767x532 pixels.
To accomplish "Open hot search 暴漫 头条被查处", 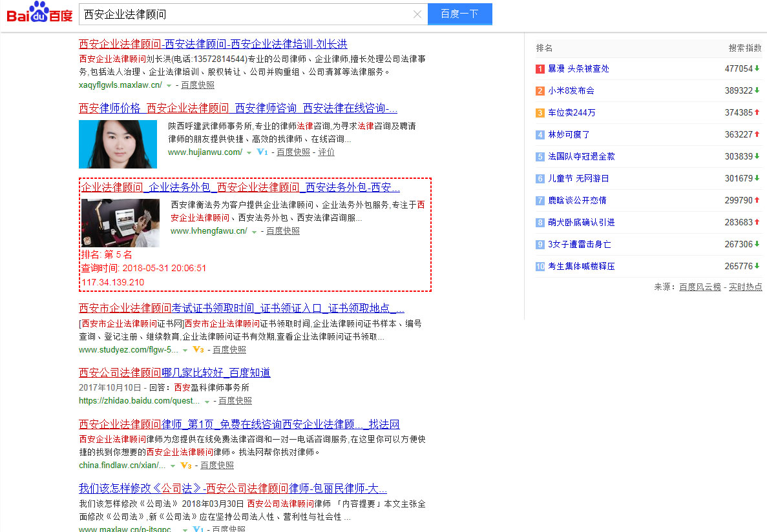I will pyautogui.click(x=578, y=69).
